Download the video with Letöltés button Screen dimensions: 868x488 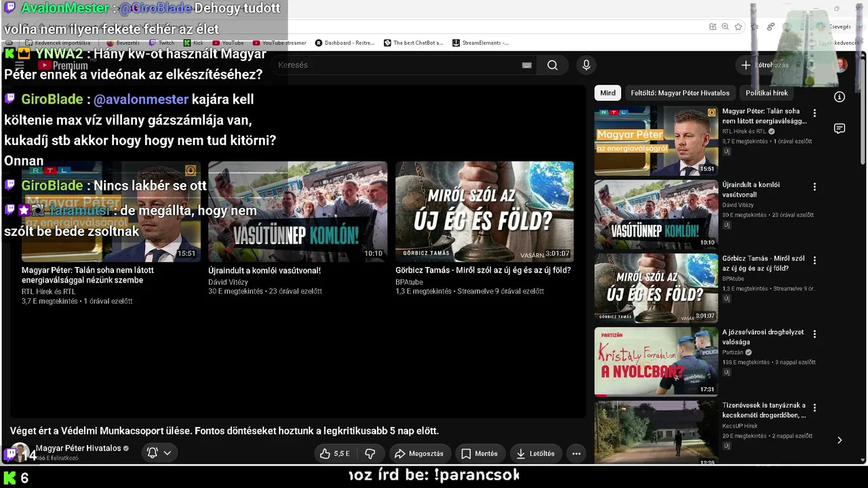(x=536, y=453)
